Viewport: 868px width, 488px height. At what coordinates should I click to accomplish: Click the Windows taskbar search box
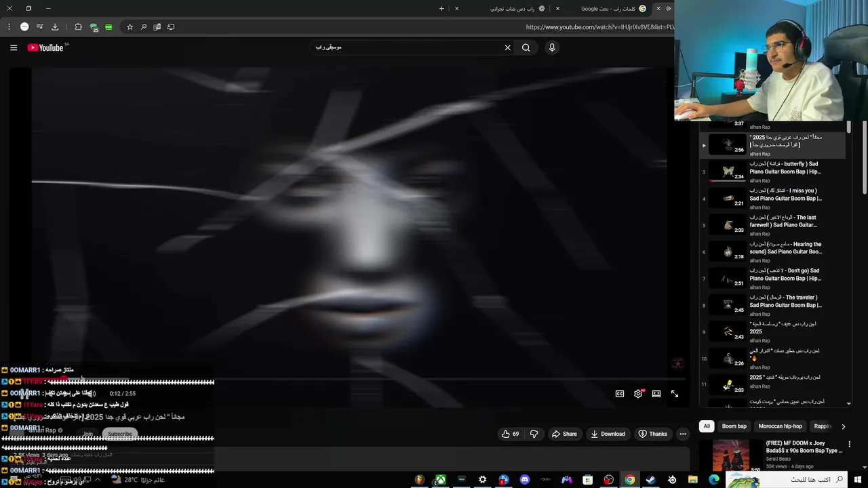(x=787, y=480)
